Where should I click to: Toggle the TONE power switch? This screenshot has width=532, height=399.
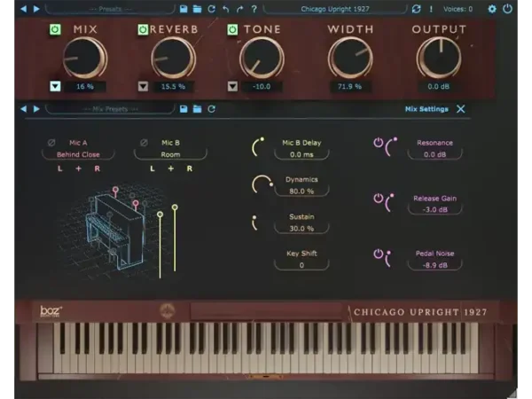[232, 29]
